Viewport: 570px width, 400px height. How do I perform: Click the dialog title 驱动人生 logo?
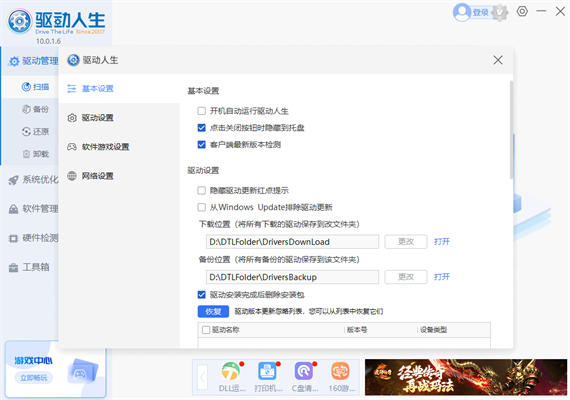tap(73, 60)
